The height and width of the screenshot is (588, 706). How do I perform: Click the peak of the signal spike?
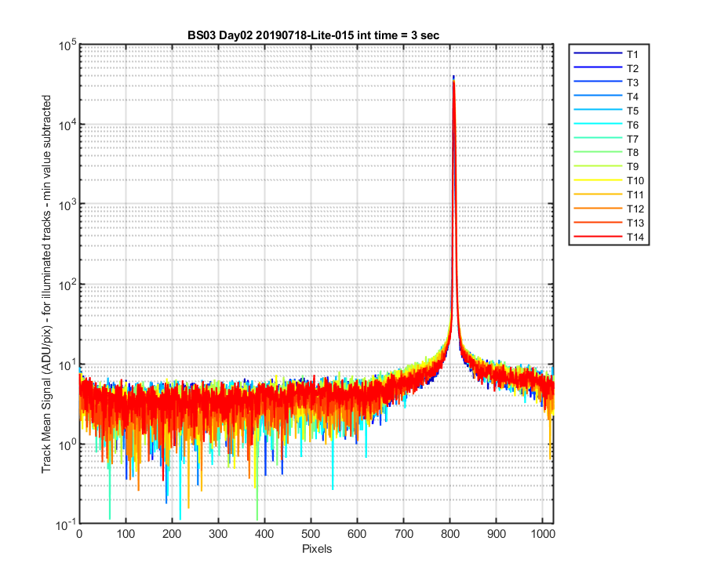tap(454, 78)
